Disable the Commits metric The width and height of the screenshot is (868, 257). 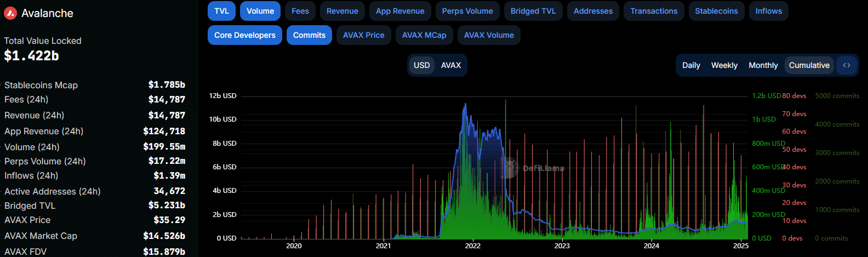(309, 35)
